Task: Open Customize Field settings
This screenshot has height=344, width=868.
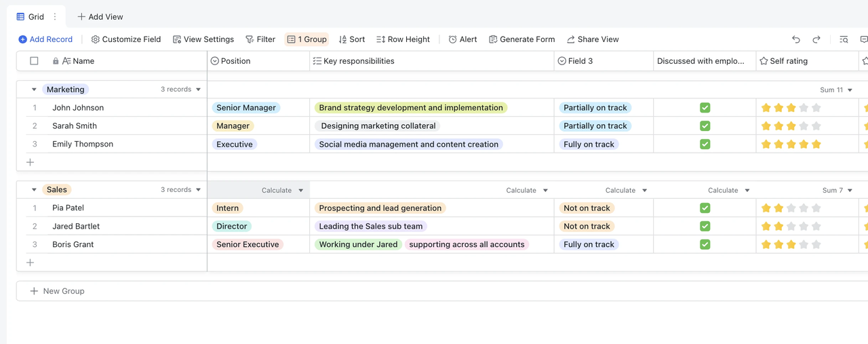Action: tap(126, 39)
